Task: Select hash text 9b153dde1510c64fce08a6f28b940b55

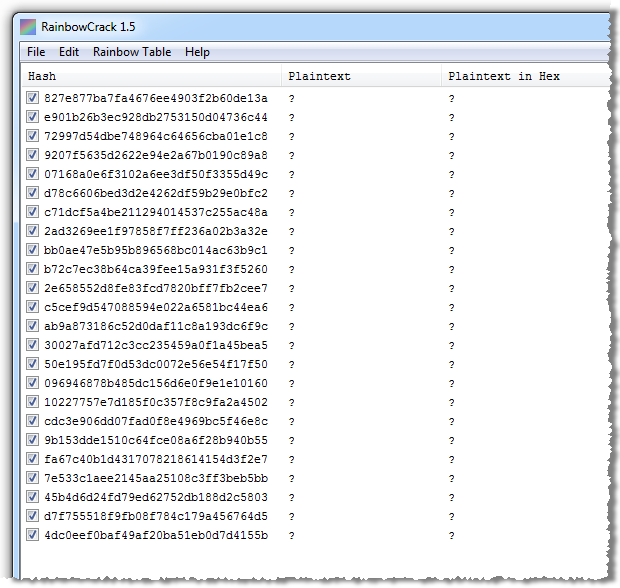Action: coord(156,440)
